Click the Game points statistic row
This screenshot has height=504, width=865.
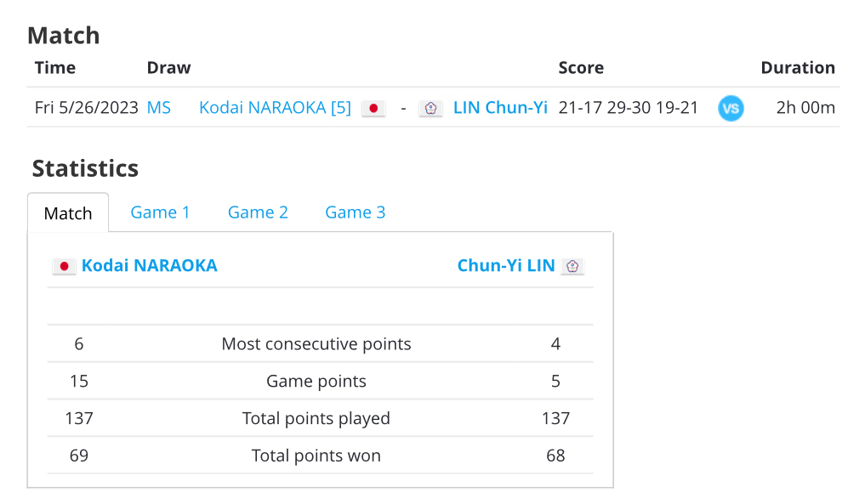[320, 381]
